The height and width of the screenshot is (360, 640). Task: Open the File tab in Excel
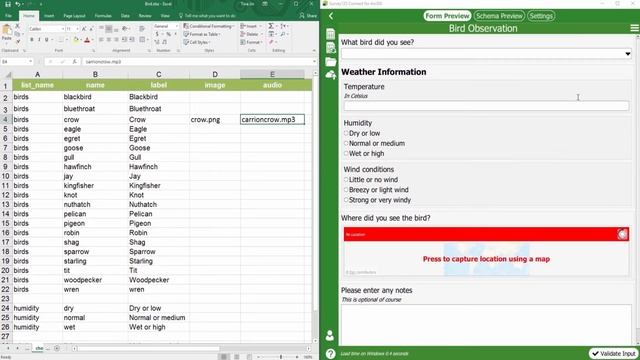tap(9, 16)
